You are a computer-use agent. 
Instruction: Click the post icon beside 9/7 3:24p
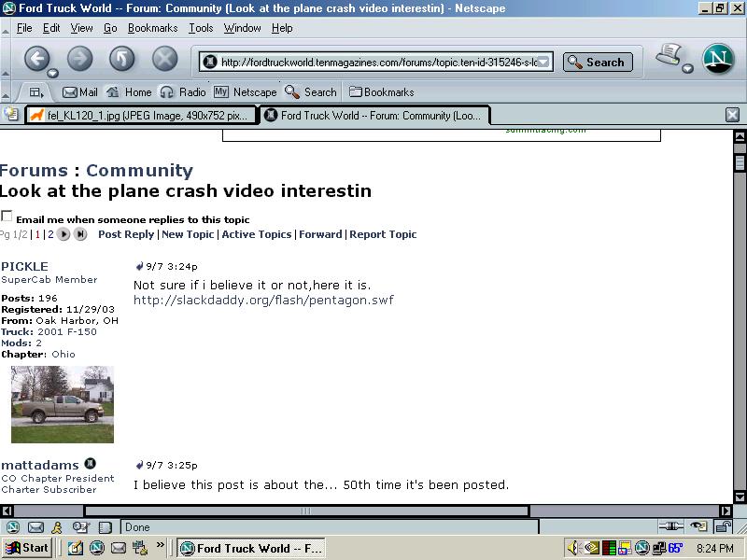click(139, 266)
